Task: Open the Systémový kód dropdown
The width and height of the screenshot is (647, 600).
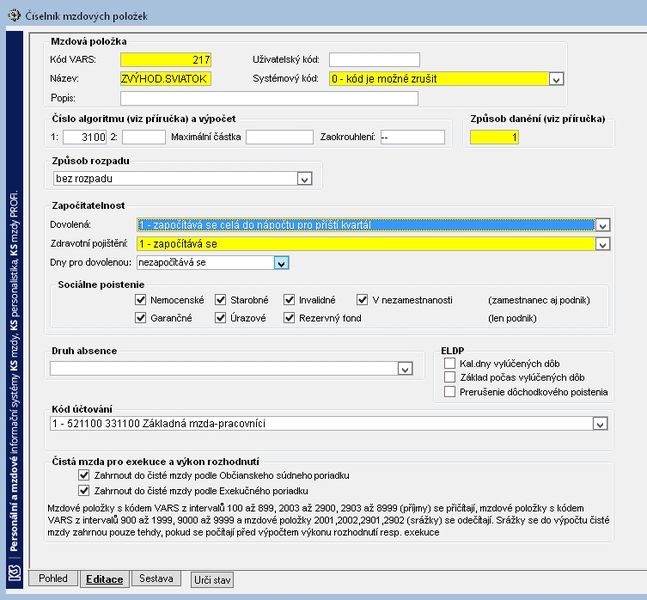Action: click(x=556, y=79)
